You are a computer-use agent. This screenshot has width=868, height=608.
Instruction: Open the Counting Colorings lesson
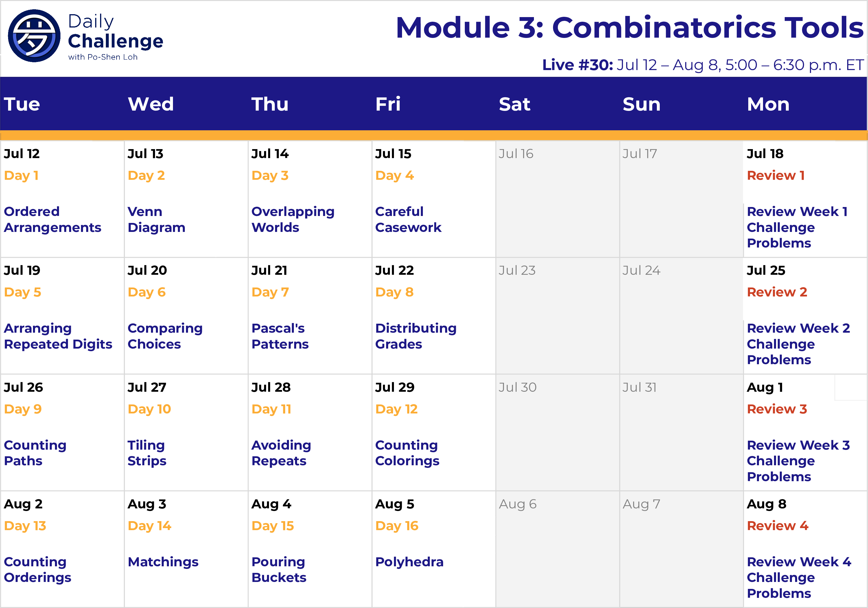(407, 453)
